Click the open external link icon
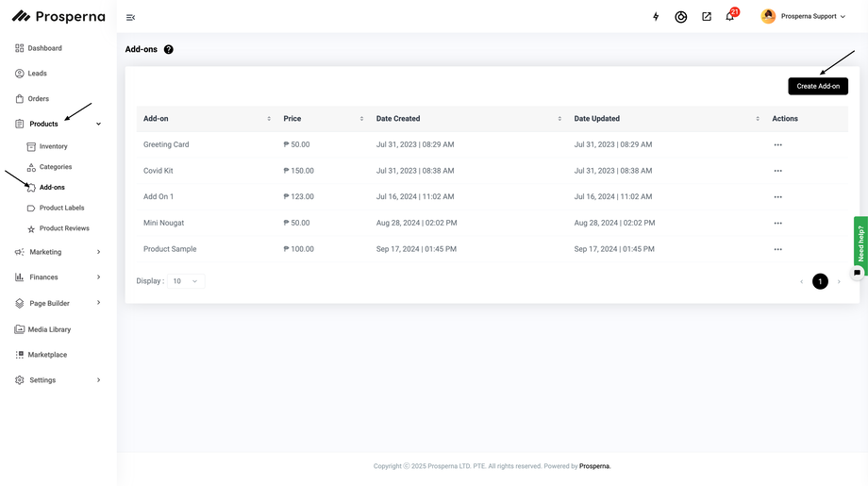The image size is (868, 486). coord(707,17)
